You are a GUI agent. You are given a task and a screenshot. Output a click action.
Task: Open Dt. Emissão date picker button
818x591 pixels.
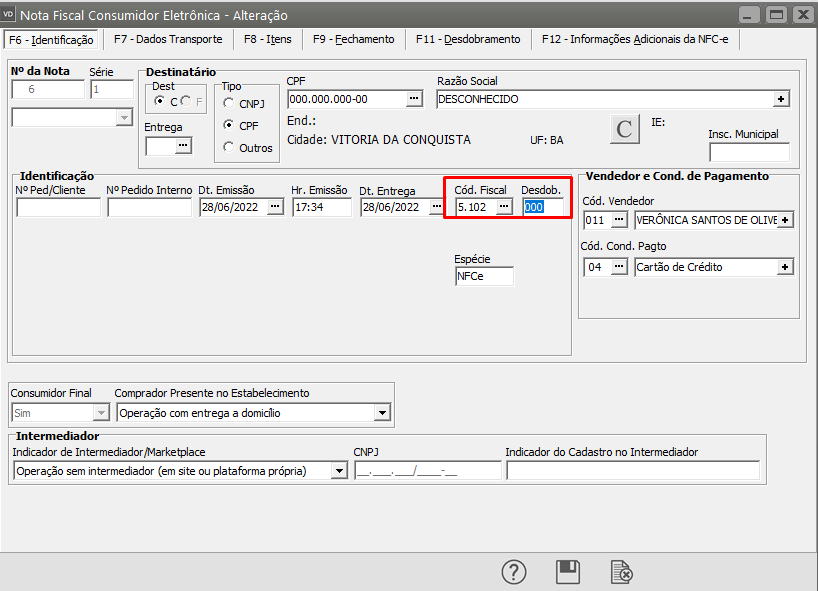coord(275,207)
